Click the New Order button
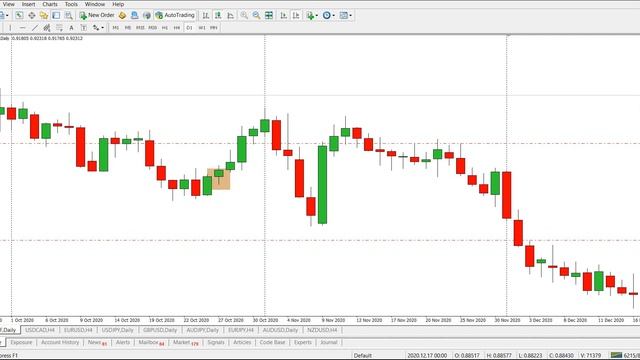 [x=97, y=16]
